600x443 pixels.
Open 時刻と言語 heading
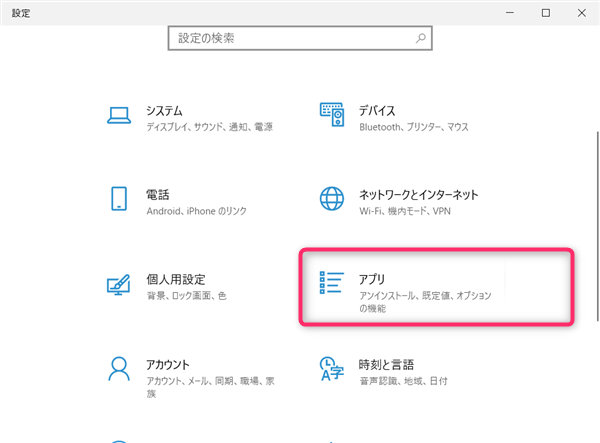[x=386, y=365]
